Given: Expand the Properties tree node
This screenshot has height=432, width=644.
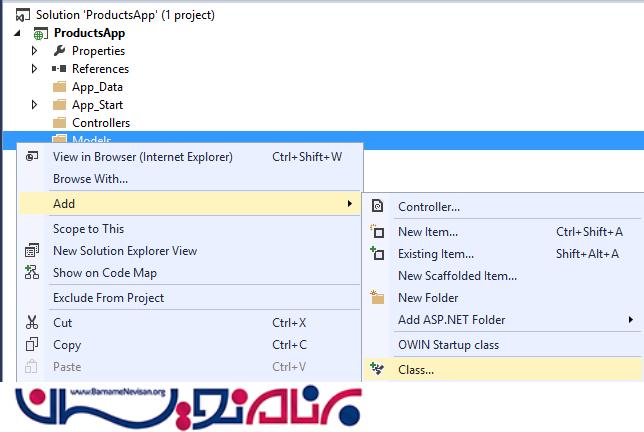Looking at the screenshot, I should [x=35, y=51].
